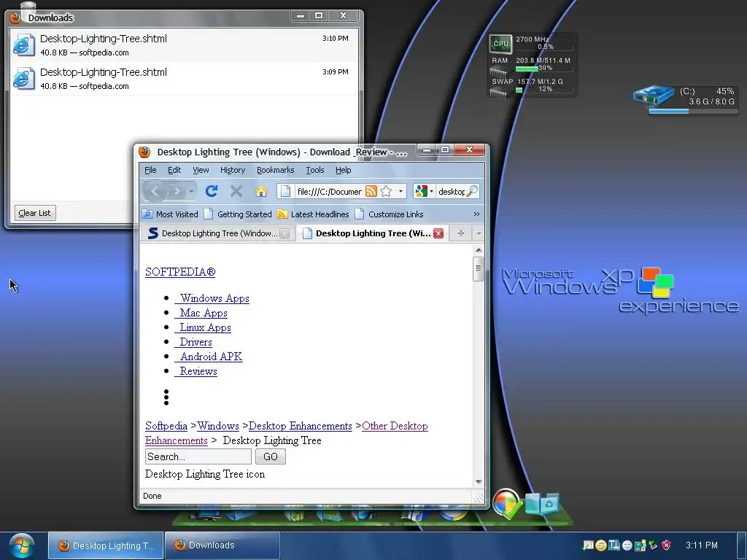
Task: Open the back/forward history dropdown arrow
Action: click(x=192, y=191)
